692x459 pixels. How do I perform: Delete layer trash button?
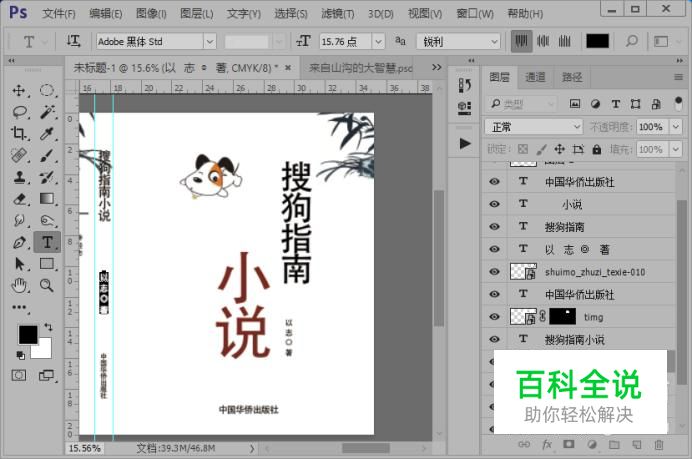[659, 444]
